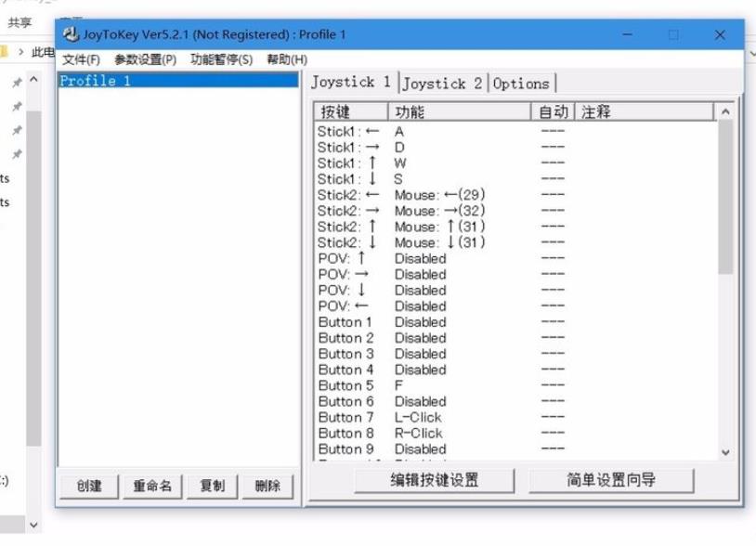Click the 复制 button
The width and height of the screenshot is (756, 546).
point(212,486)
